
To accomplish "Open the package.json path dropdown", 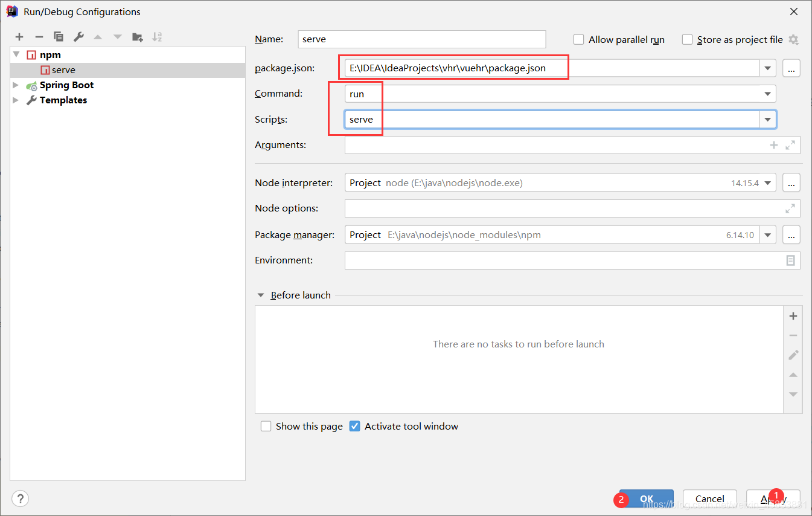I will click(768, 68).
